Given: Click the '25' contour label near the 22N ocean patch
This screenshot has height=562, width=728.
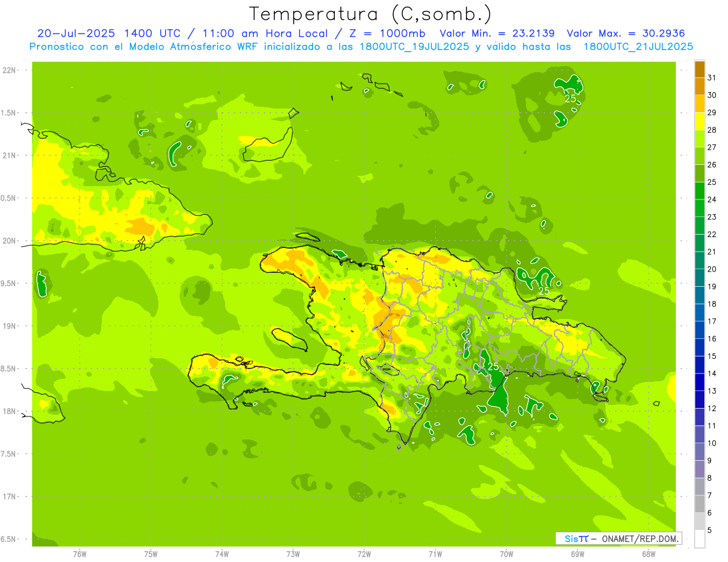Looking at the screenshot, I should [x=570, y=98].
